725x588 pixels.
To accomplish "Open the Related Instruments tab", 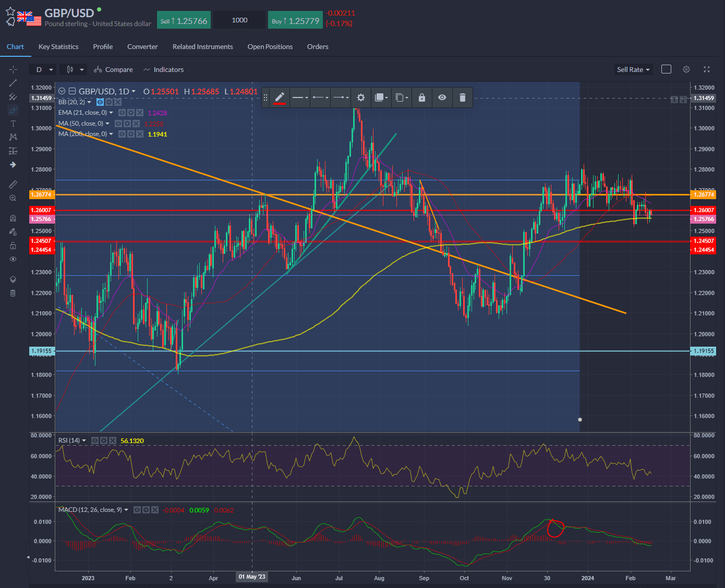I will point(202,46).
